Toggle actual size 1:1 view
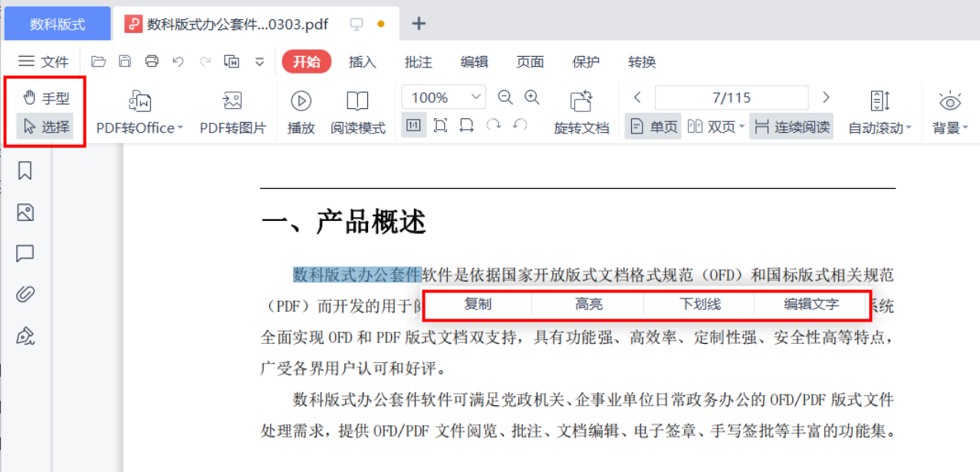 (x=413, y=126)
